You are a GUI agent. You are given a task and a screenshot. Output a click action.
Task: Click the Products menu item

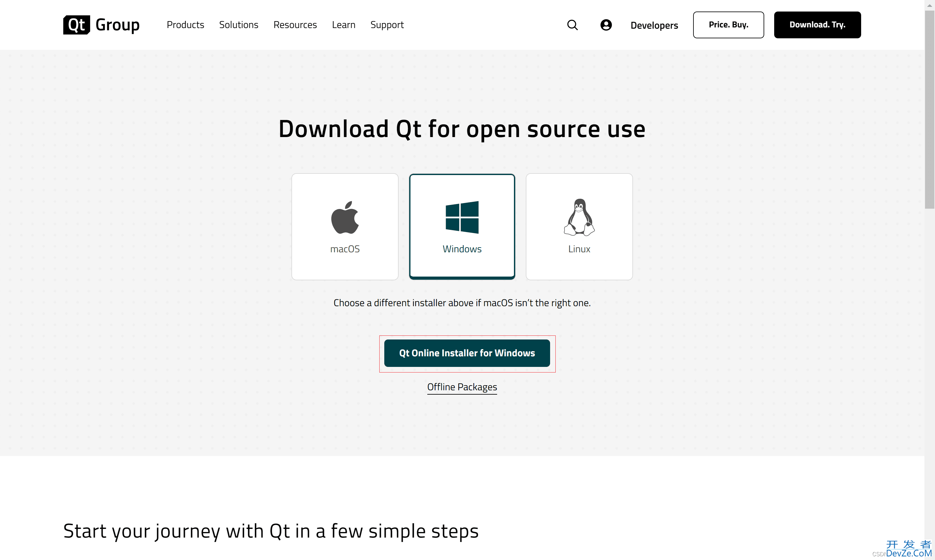pyautogui.click(x=185, y=25)
